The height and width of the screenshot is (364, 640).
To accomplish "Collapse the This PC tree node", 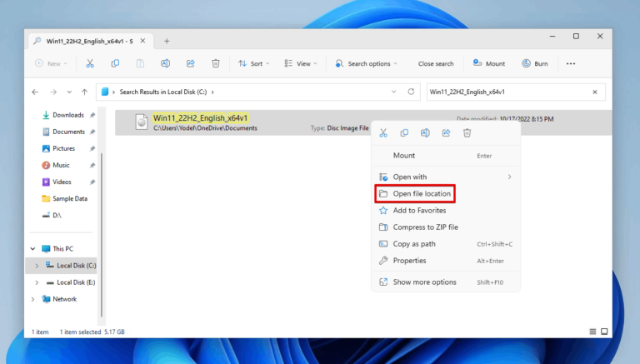I will point(32,249).
